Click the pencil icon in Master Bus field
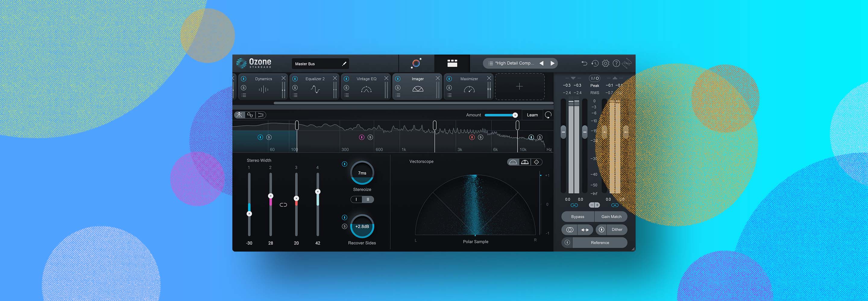Screen dimensions: 868x301 (344, 64)
